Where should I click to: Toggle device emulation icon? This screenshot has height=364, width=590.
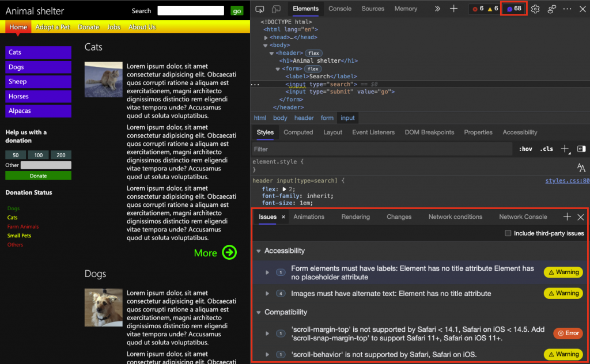point(276,9)
